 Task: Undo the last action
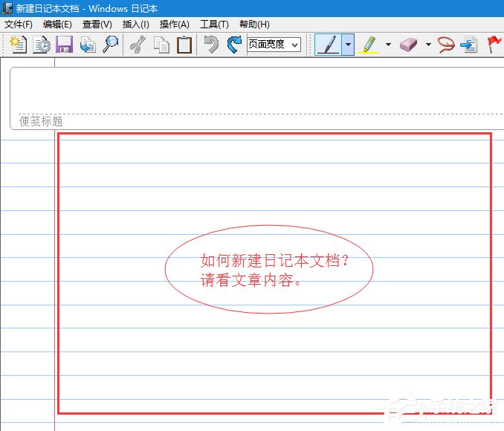pyautogui.click(x=212, y=45)
